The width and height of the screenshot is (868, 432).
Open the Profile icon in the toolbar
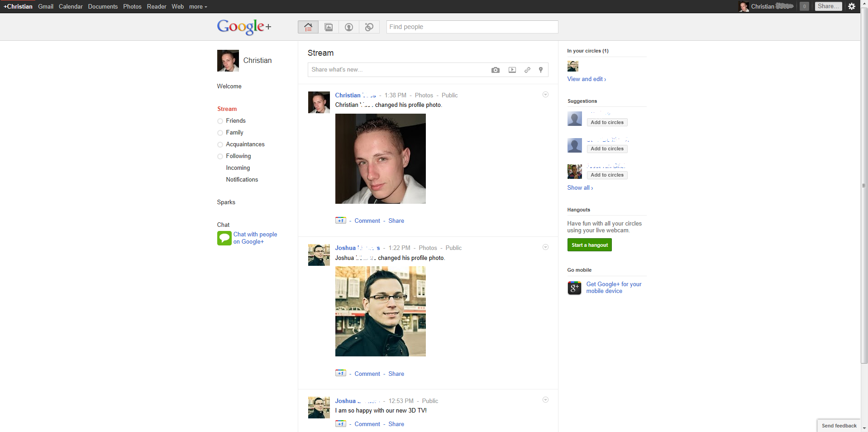click(x=349, y=27)
